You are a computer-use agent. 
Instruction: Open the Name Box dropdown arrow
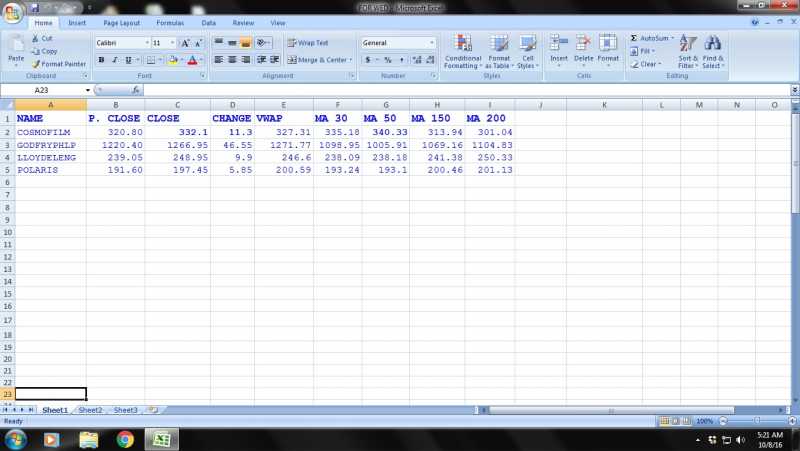coord(86,90)
